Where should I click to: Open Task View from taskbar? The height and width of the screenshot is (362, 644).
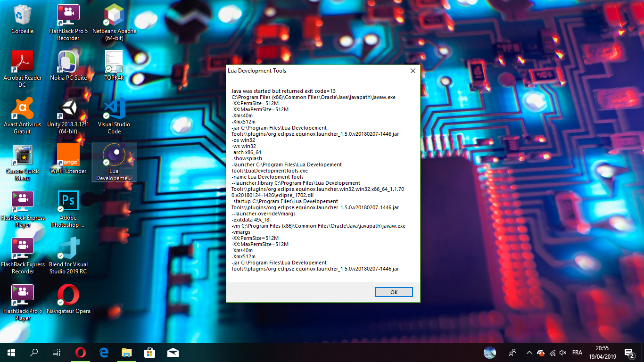[57, 353]
